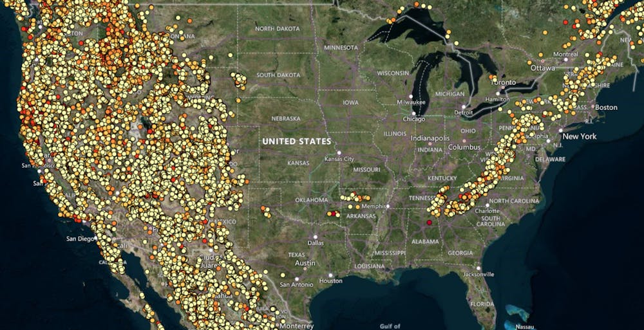Click the Dallas city marker dot
Viewport: 644px width, 330px height.
(x=316, y=237)
